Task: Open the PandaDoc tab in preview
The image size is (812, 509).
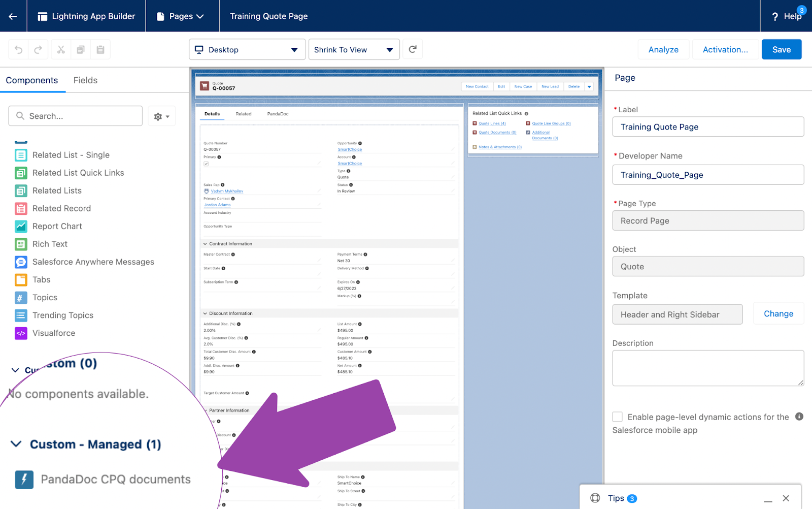Action: [278, 114]
